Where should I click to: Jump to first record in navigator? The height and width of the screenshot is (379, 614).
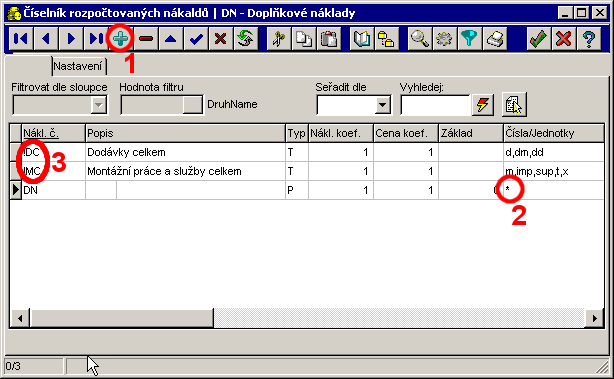(x=21, y=38)
